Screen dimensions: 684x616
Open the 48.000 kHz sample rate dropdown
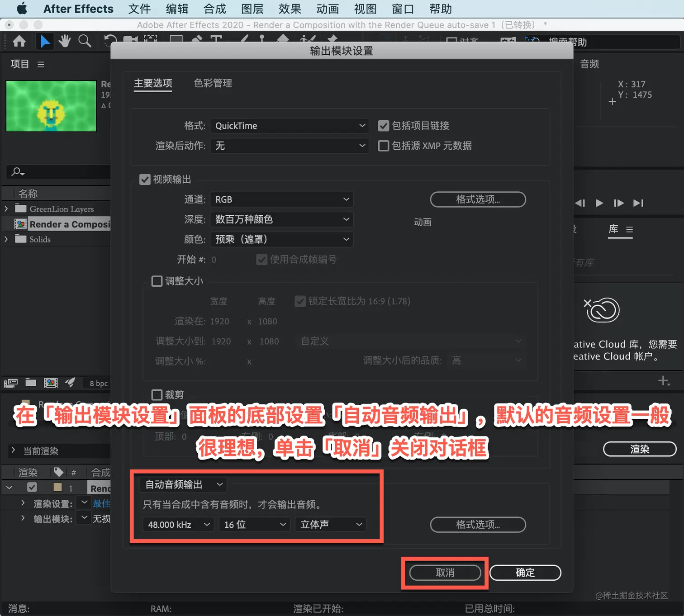point(178,525)
